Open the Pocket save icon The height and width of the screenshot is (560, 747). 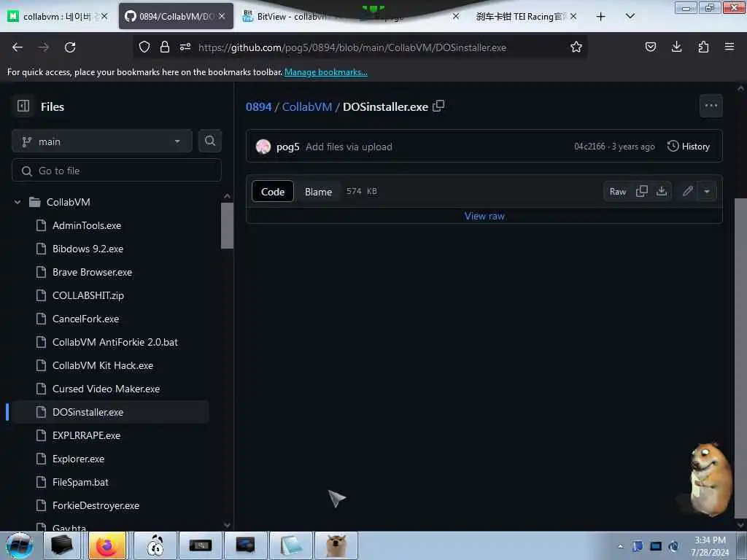tap(651, 47)
